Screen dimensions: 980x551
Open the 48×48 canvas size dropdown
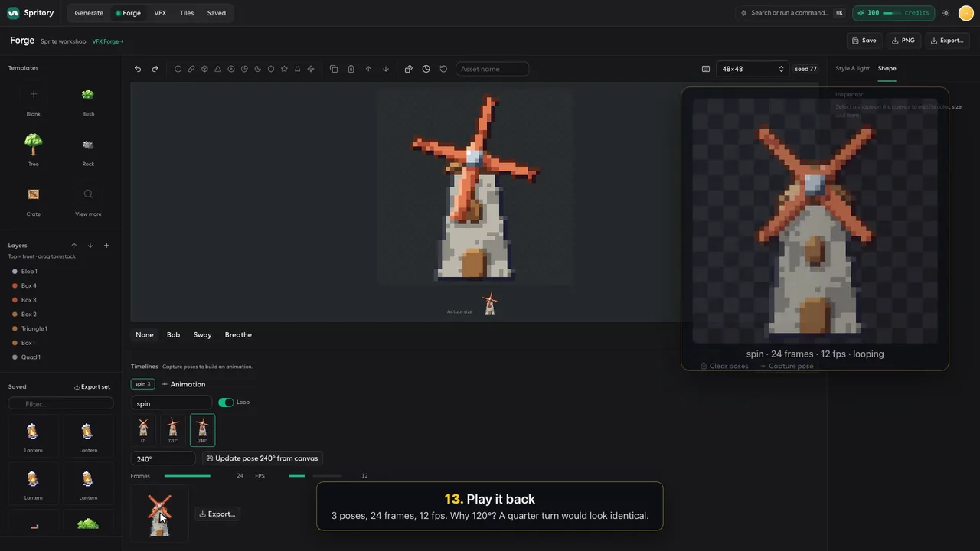coord(753,69)
